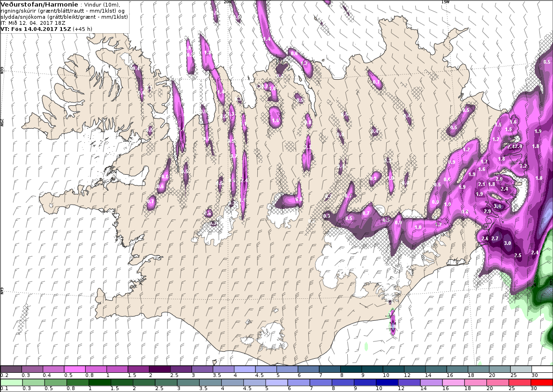The height and width of the screenshot is (392, 553).
Task: Pick the darkest green 1 swatch, lower legend
Action: pos(100,383)
